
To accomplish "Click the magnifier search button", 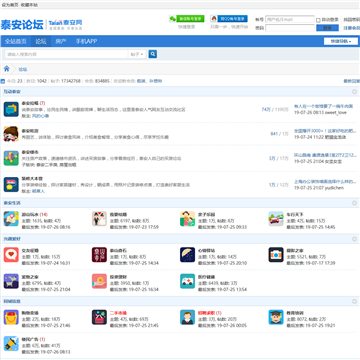I will pyautogui.click(x=153, y=54).
